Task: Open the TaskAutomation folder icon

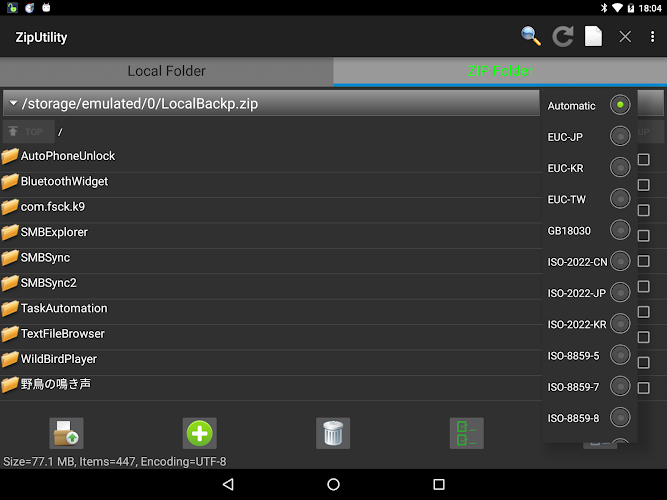Action: (x=10, y=309)
